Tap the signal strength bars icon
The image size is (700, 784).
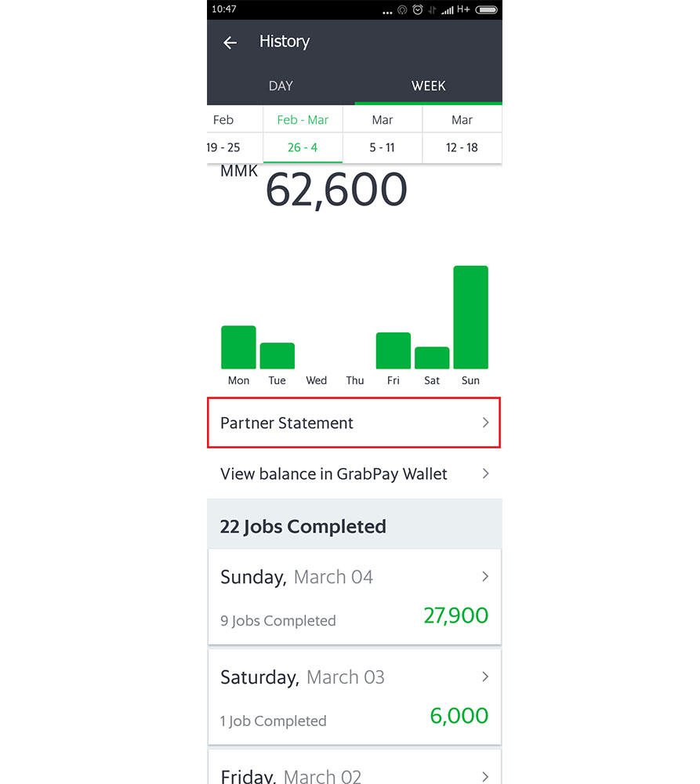click(448, 10)
